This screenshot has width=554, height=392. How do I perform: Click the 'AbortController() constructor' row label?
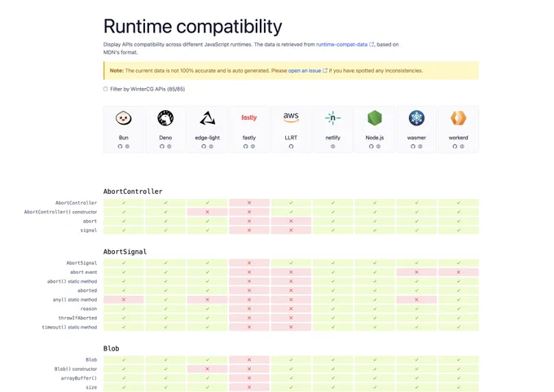60,212
